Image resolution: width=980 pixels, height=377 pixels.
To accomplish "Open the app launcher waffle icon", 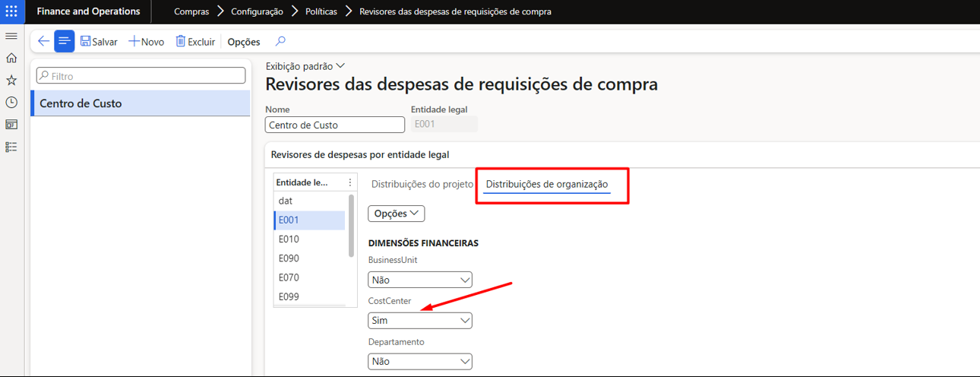I will (x=11, y=11).
